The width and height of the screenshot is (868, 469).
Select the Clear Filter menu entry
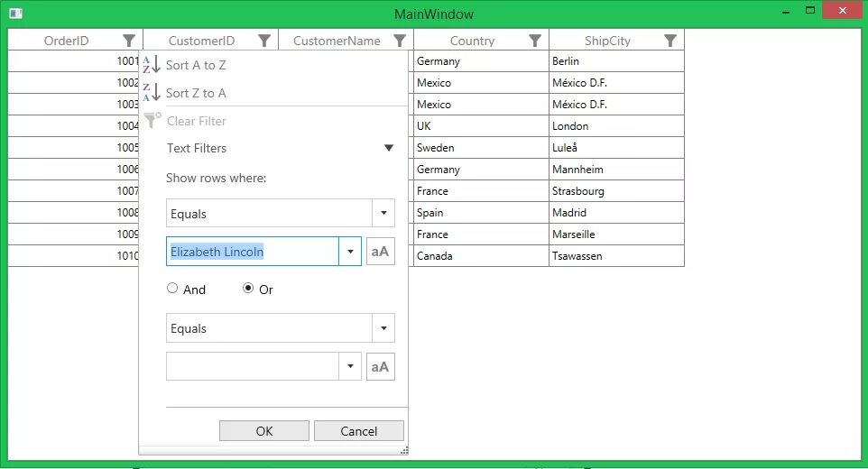[197, 121]
